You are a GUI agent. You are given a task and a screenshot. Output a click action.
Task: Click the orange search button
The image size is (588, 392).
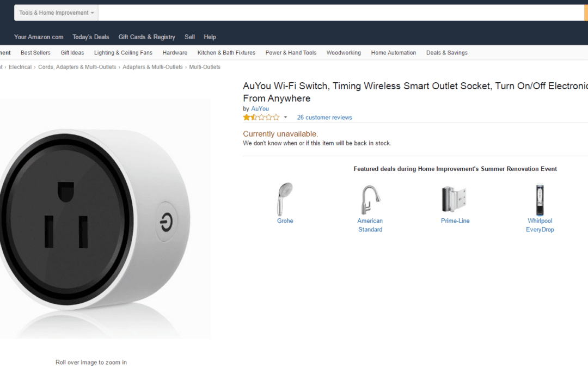coord(585,12)
